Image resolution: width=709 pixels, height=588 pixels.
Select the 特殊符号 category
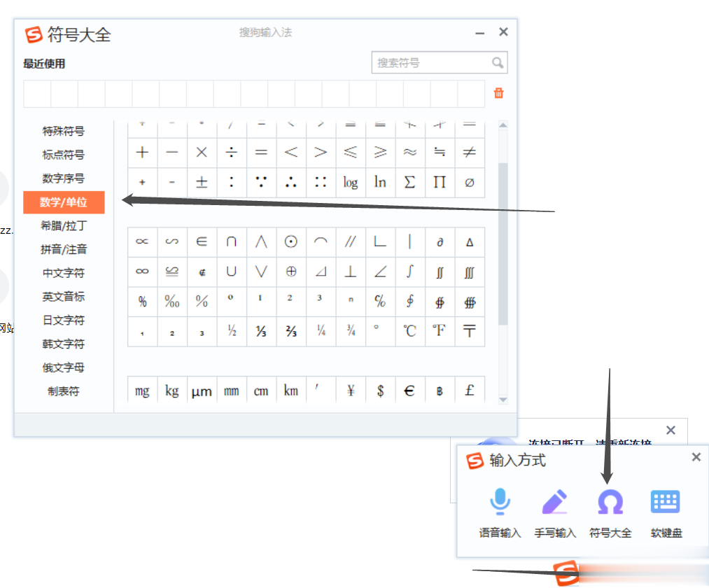(x=64, y=131)
